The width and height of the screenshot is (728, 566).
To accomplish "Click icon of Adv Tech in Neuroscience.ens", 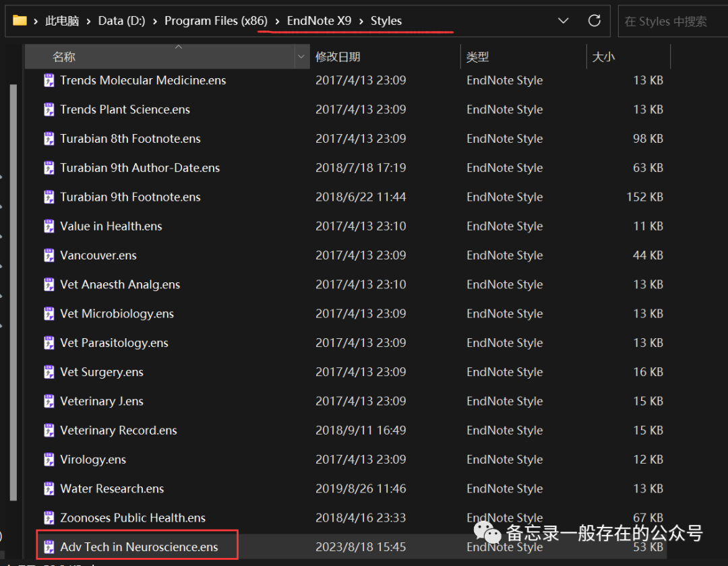I will (x=49, y=547).
